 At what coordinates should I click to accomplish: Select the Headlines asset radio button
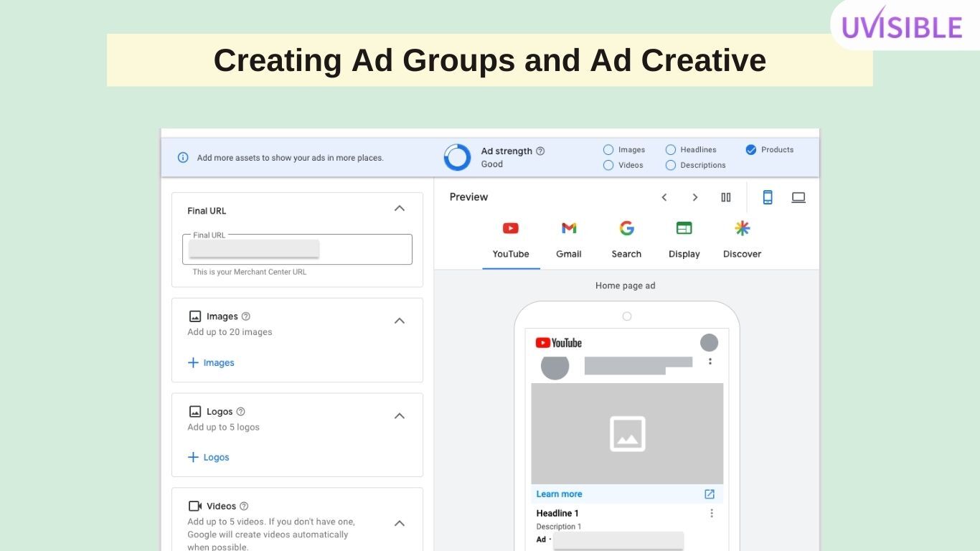coord(670,149)
